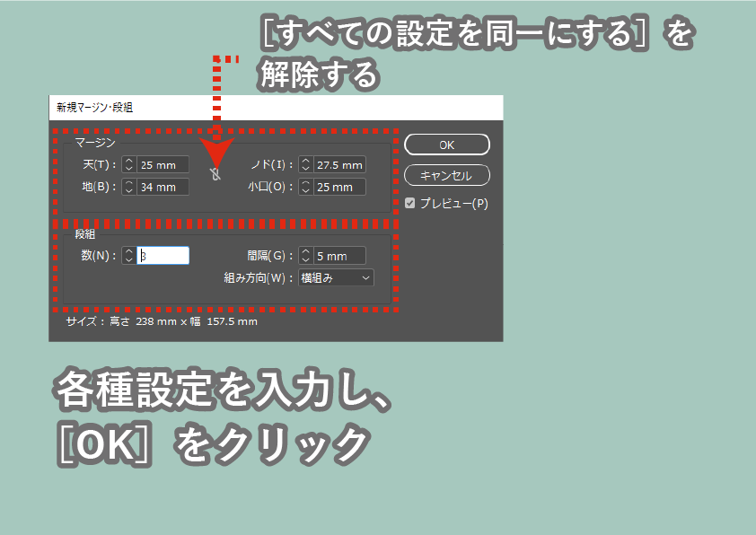Click the 小口(O) margin input field
The height and width of the screenshot is (535, 756).
tap(339, 187)
